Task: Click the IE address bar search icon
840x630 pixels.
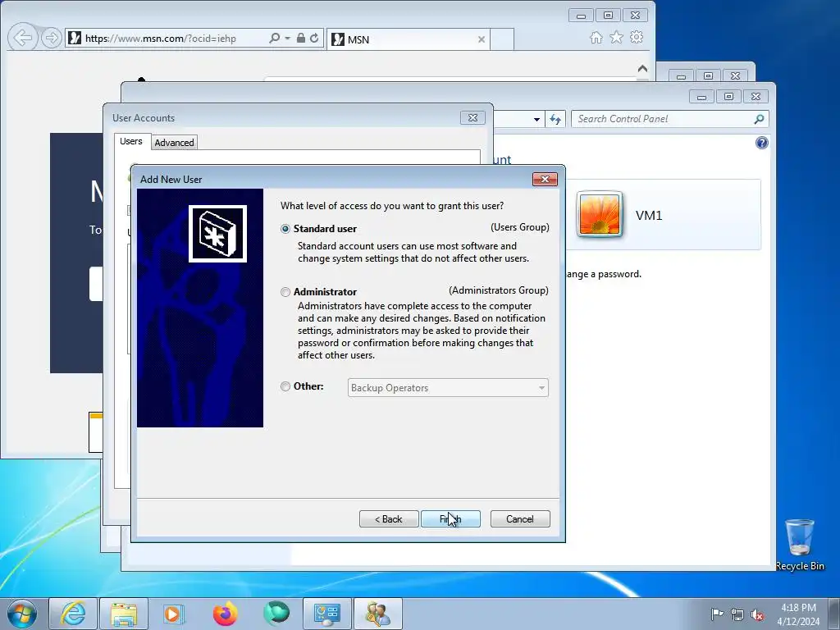Action: tap(274, 38)
